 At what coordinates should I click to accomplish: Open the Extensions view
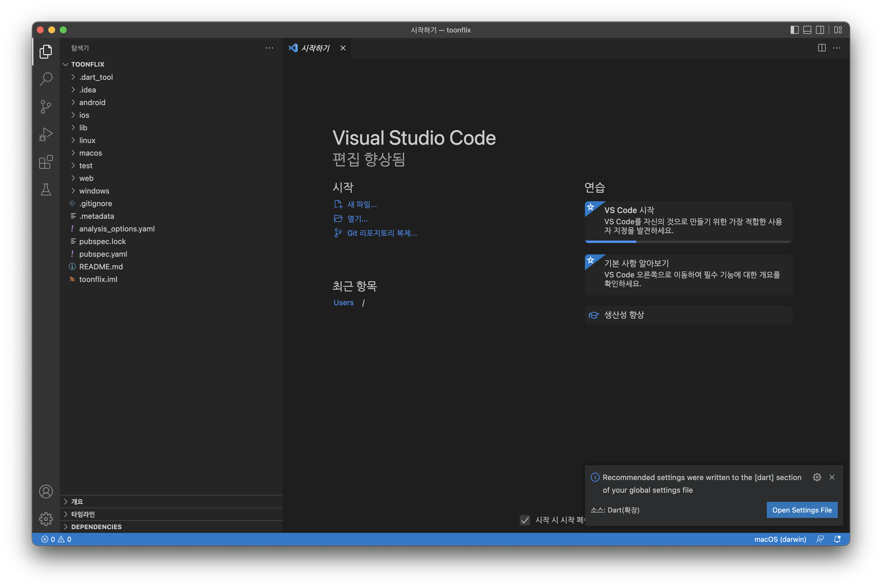click(x=46, y=162)
